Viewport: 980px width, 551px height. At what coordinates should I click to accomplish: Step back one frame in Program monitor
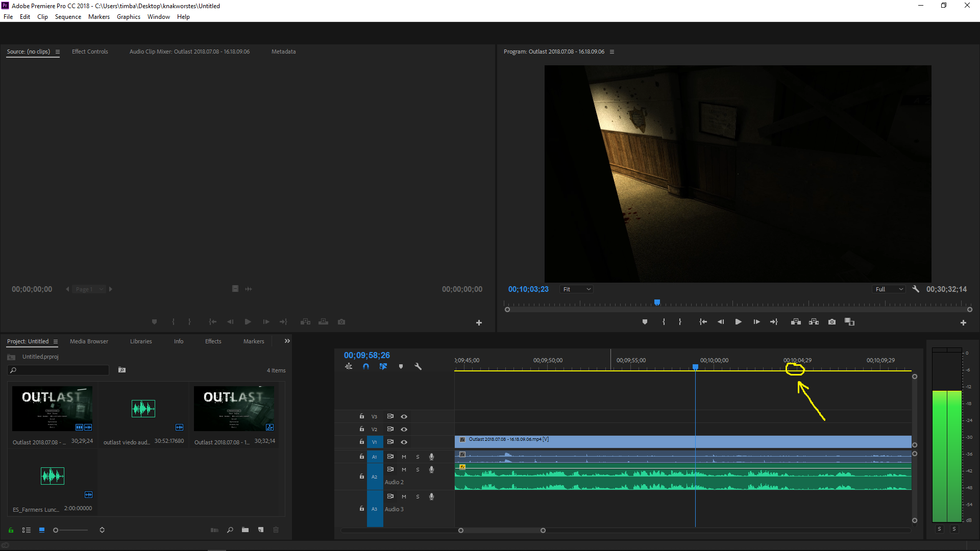tap(721, 322)
